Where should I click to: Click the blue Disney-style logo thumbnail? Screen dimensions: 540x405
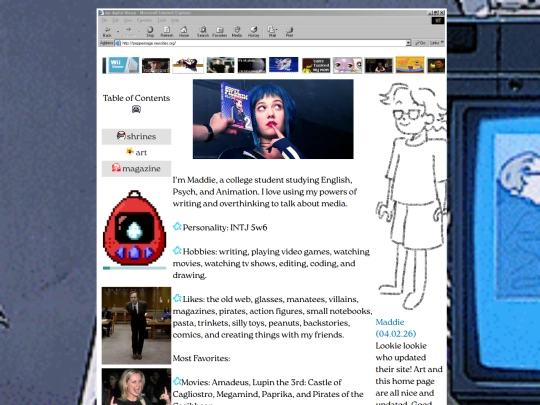coord(283,65)
